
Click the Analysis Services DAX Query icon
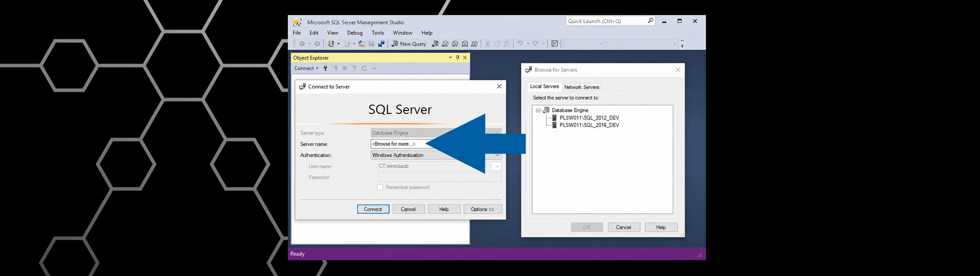[475, 44]
